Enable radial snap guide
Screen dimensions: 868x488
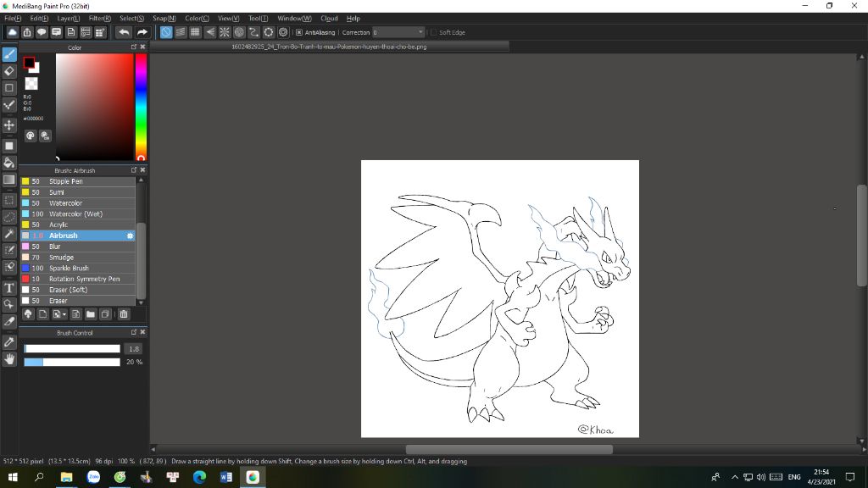[224, 33]
